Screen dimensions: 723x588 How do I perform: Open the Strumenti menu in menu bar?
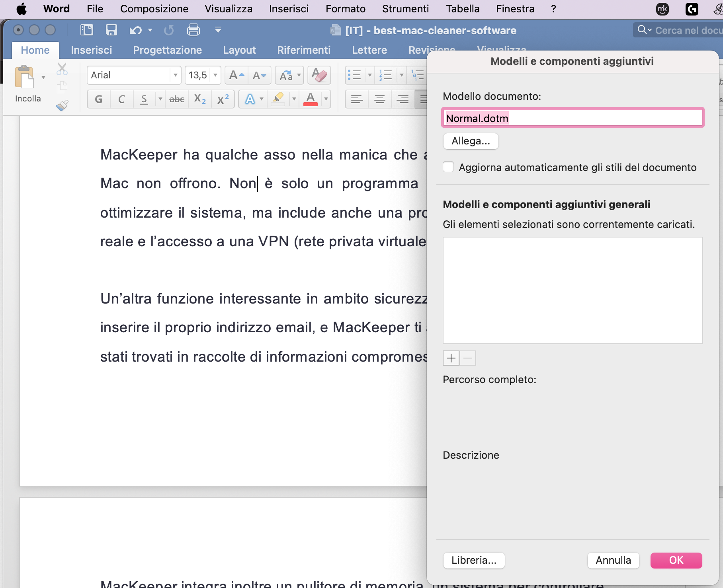point(405,9)
